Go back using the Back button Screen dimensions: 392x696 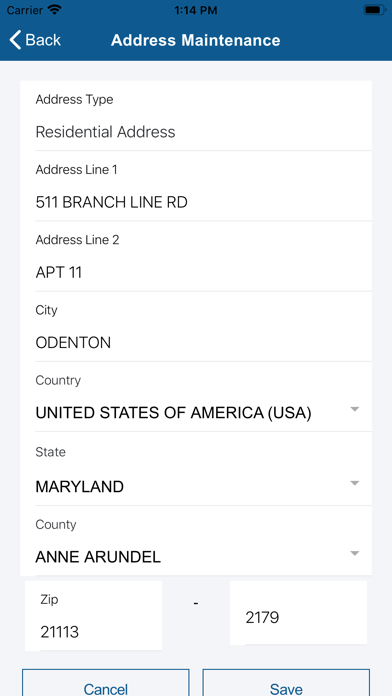pyautogui.click(x=35, y=40)
